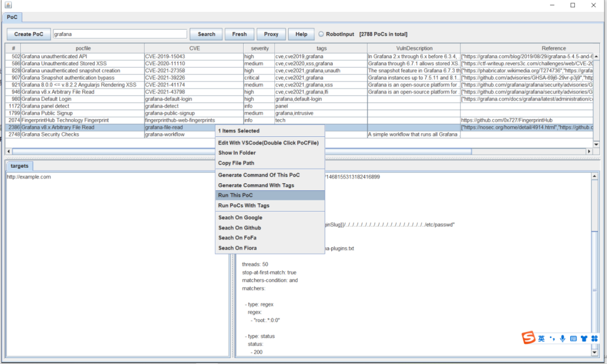Select row Grafana panel detect
Image resolution: width=607 pixels, height=364 pixels.
click(299, 106)
